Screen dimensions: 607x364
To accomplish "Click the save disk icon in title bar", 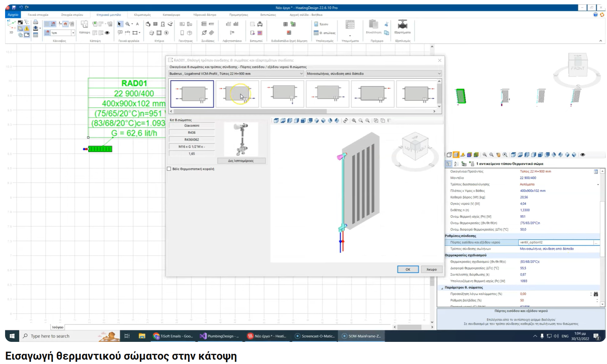I will pos(14,7).
